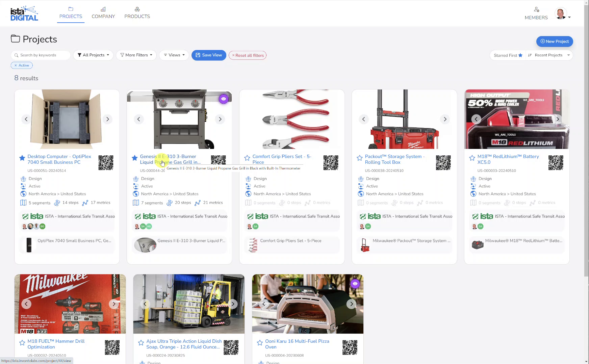The image size is (589, 364).
Task: Open QR code for Desktop Computer OptiPlex project
Action: (106, 163)
